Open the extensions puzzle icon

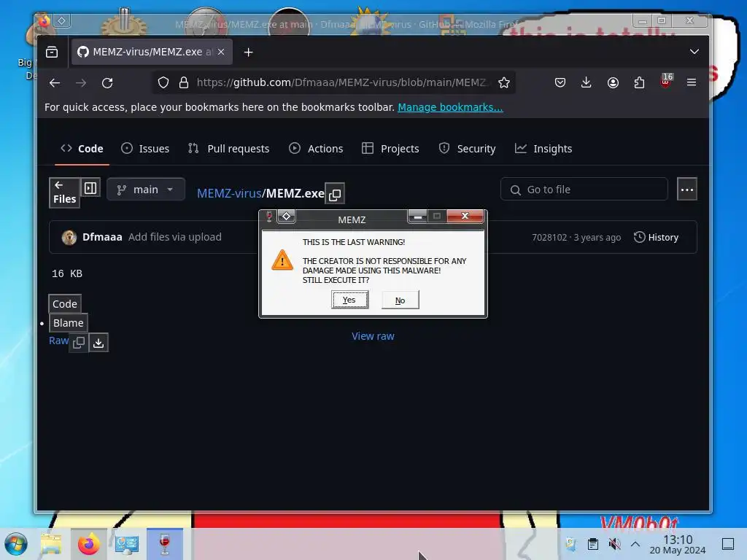639,83
